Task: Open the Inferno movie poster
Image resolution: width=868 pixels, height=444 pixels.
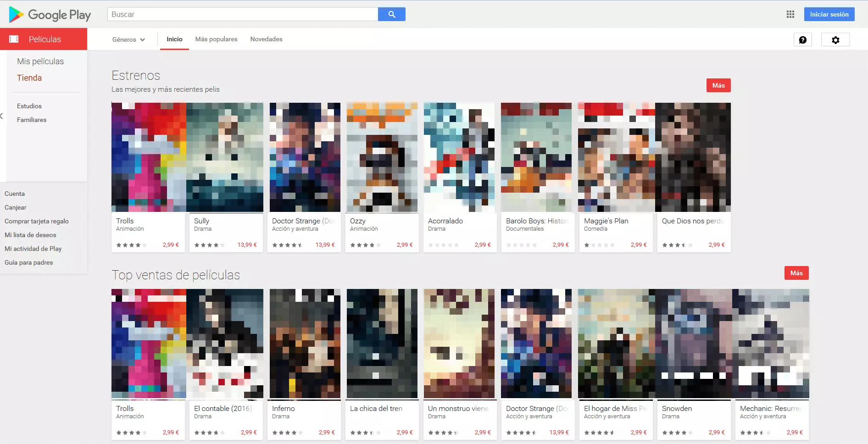Action: tap(305, 344)
